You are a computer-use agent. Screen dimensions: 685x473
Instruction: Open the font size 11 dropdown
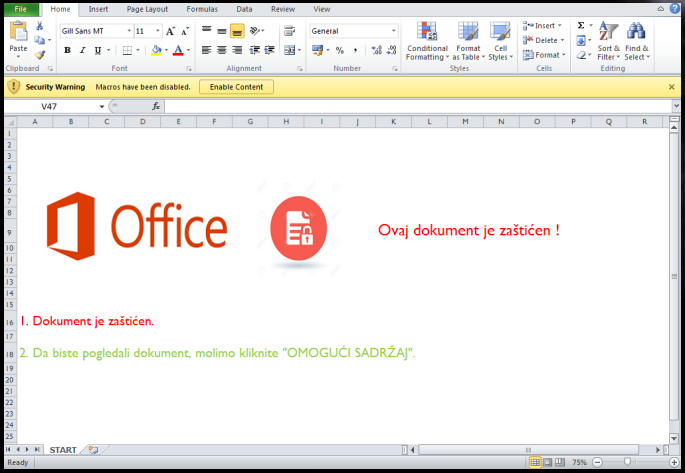tap(158, 31)
